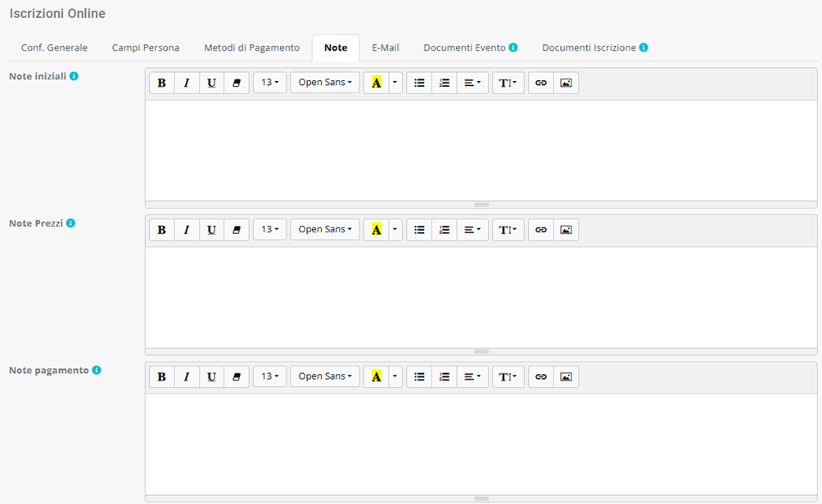Click underline in Note pagamento toolbar
The height and width of the screenshot is (504, 822).
211,376
